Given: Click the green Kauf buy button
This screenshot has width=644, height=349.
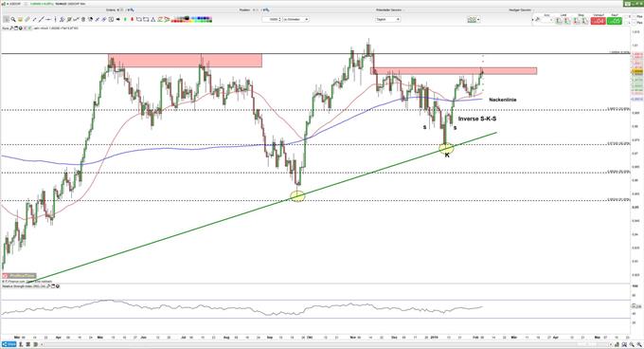Looking at the screenshot, I should click(x=615, y=21).
